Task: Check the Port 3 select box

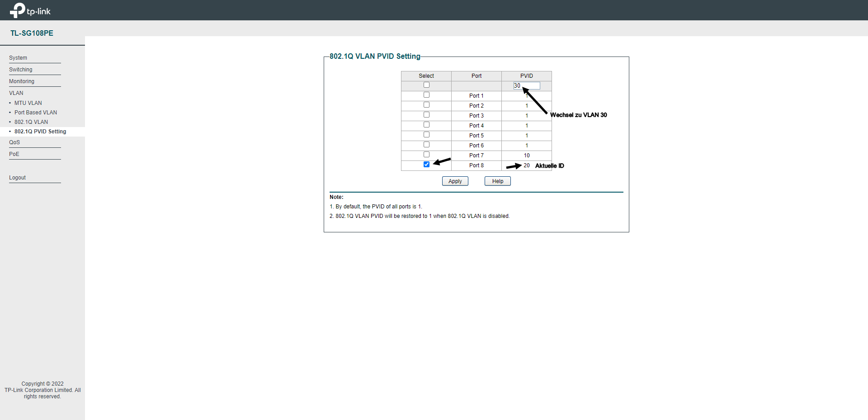Action: pos(426,115)
